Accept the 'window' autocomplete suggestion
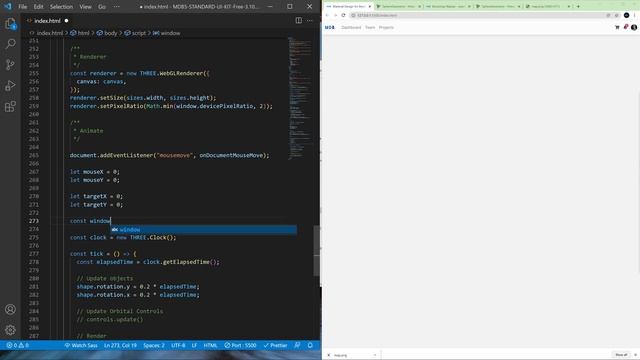The height and width of the screenshot is (360, 640). coord(204,230)
